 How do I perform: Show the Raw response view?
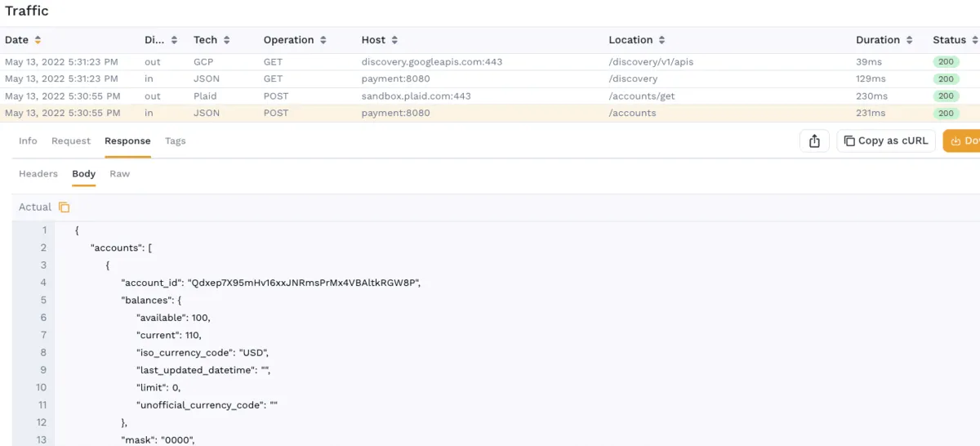tap(120, 174)
